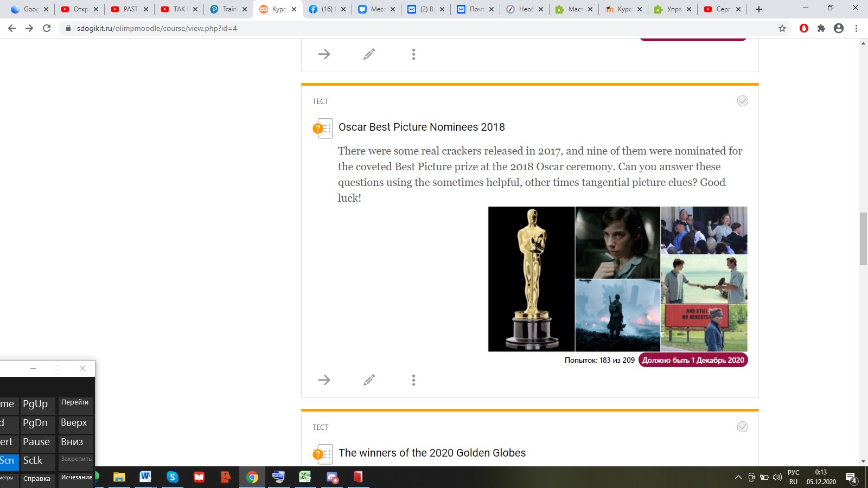Click Справка key on on-screen keyboard
This screenshot has height=488, width=868.
tap(38, 480)
